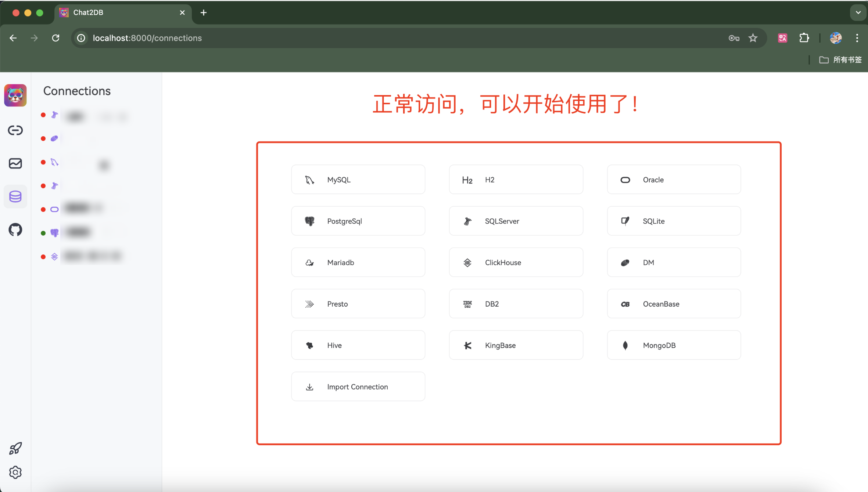Expand the tab search dropdown arrow
The image size is (868, 492).
858,12
